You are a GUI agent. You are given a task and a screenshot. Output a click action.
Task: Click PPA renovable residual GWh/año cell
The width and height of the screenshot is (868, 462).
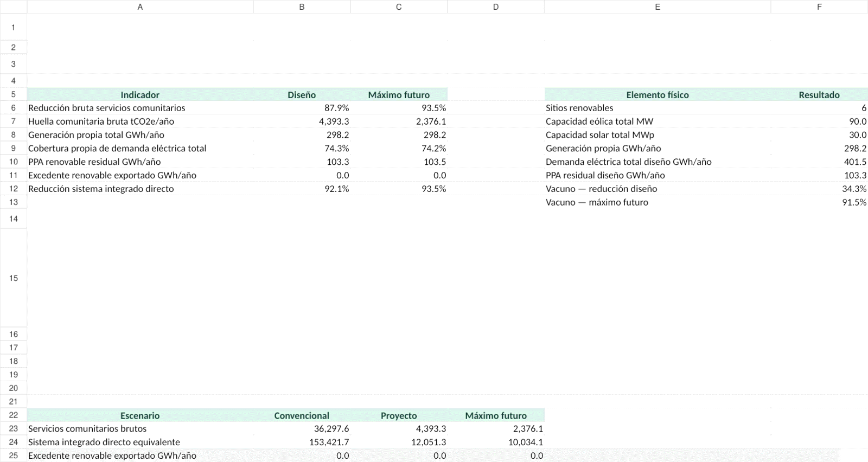tap(140, 162)
